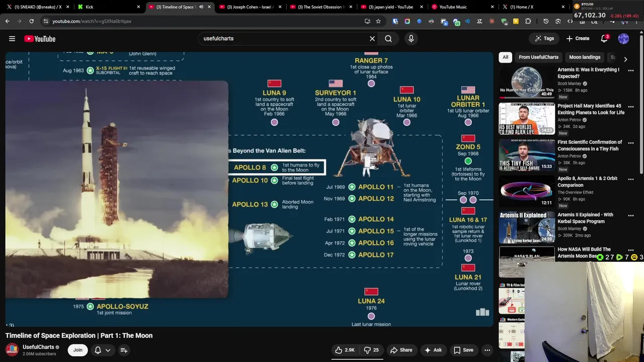Viewport: 644px width, 362px height.
Task: Open the UsefulCharts channel name link
Action: pos(38,347)
